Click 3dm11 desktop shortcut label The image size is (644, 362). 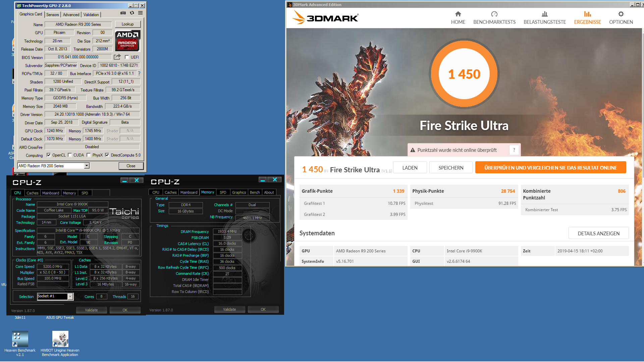click(x=20, y=317)
